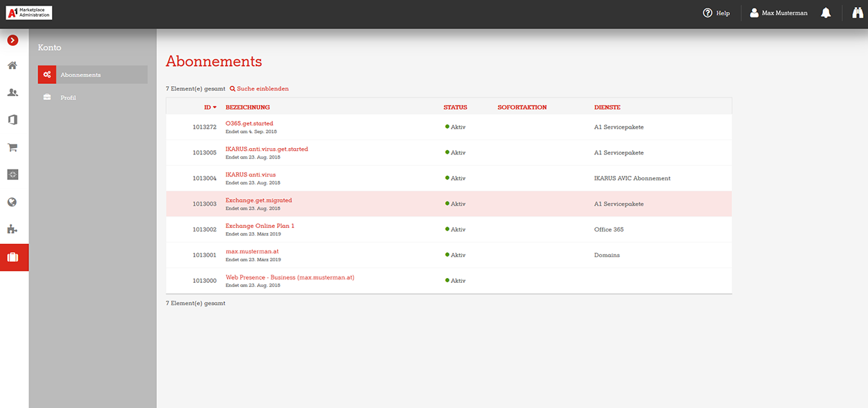Click 'Endet am 23. März 2019' under max.musterman.at
This screenshot has width=868, height=408.
(253, 259)
